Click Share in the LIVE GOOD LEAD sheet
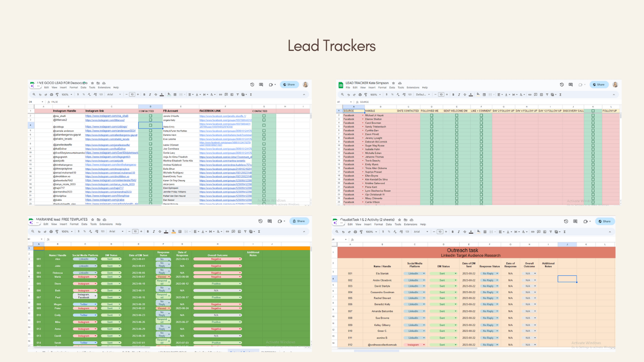 click(x=289, y=84)
